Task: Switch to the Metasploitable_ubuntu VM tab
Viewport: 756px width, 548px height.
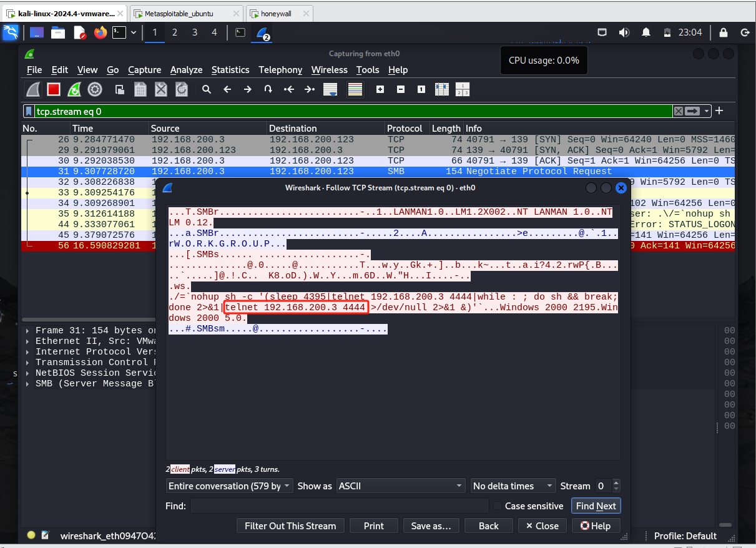Action: pyautogui.click(x=187, y=14)
